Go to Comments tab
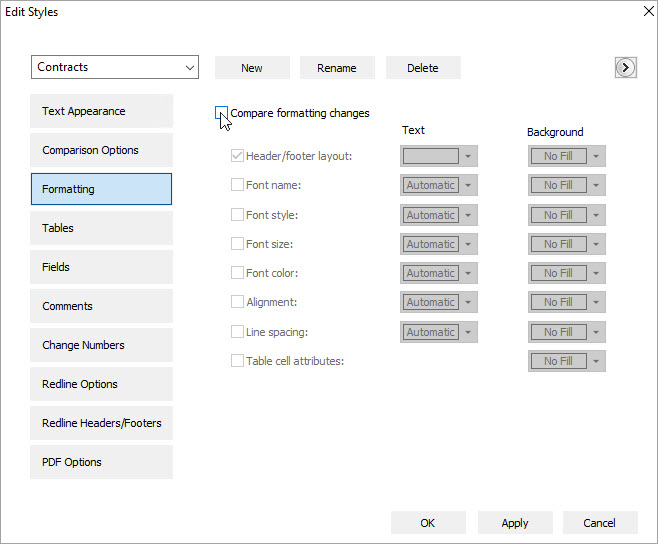Viewport: 658px width, 544px height. [x=101, y=306]
